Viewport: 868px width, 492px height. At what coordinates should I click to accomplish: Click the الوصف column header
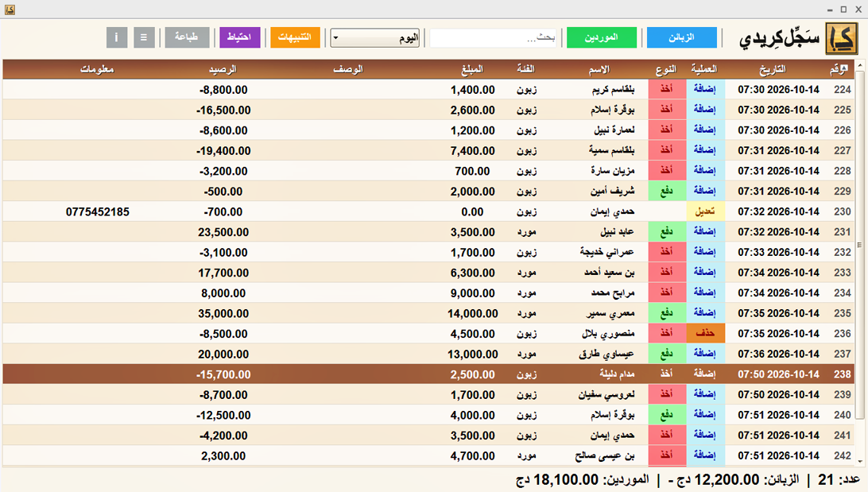348,69
